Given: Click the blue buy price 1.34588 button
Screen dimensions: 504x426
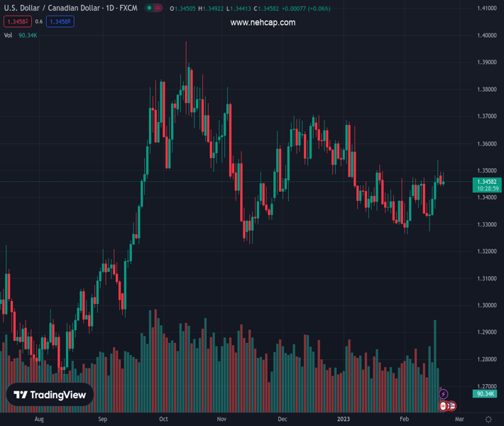Looking at the screenshot, I should coord(60,22).
